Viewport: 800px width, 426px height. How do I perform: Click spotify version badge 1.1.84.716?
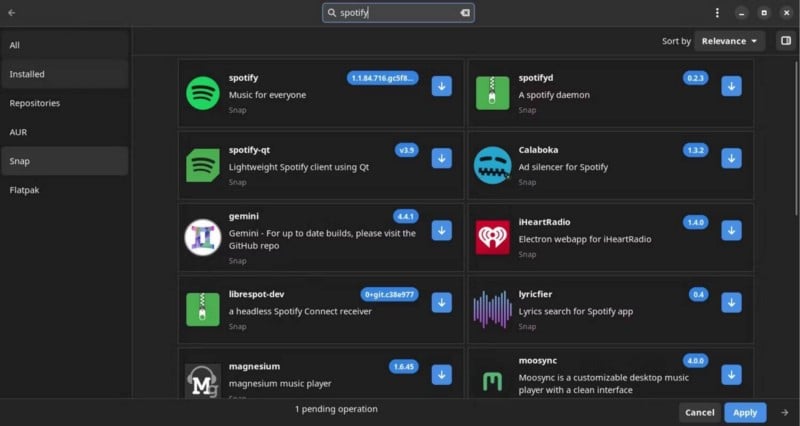click(383, 78)
